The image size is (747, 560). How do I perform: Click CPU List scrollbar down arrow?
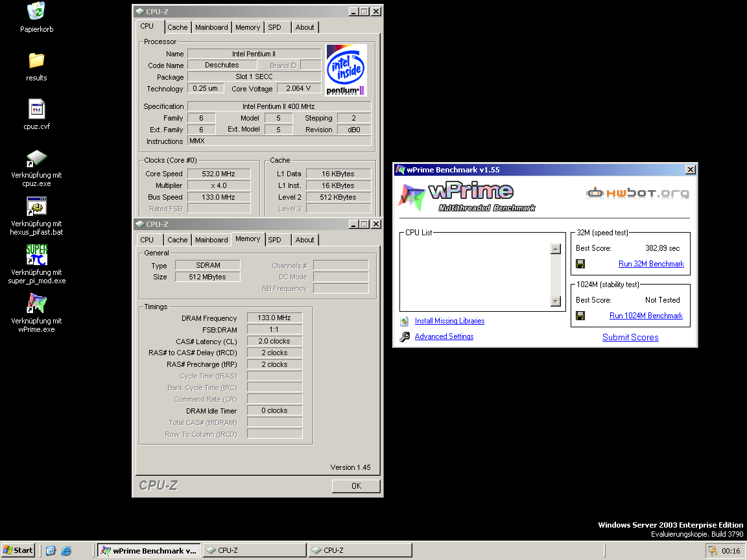[556, 301]
